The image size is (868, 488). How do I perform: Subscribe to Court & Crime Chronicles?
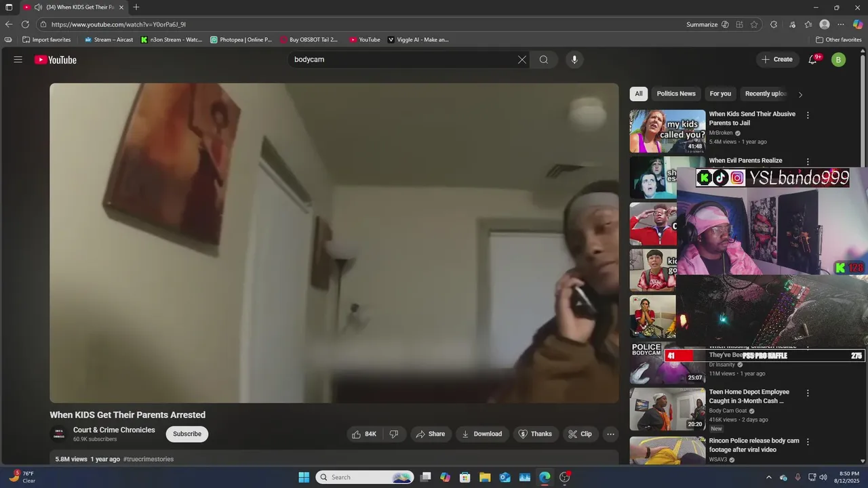(187, 434)
